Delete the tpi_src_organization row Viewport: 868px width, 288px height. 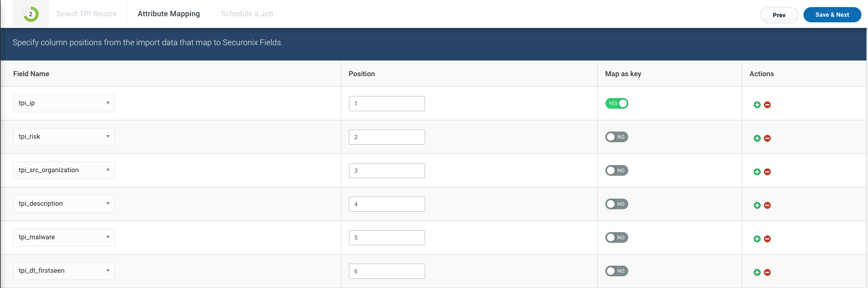[x=767, y=172]
